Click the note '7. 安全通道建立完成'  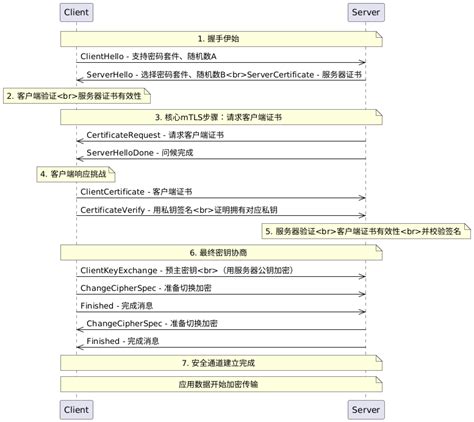point(221,363)
